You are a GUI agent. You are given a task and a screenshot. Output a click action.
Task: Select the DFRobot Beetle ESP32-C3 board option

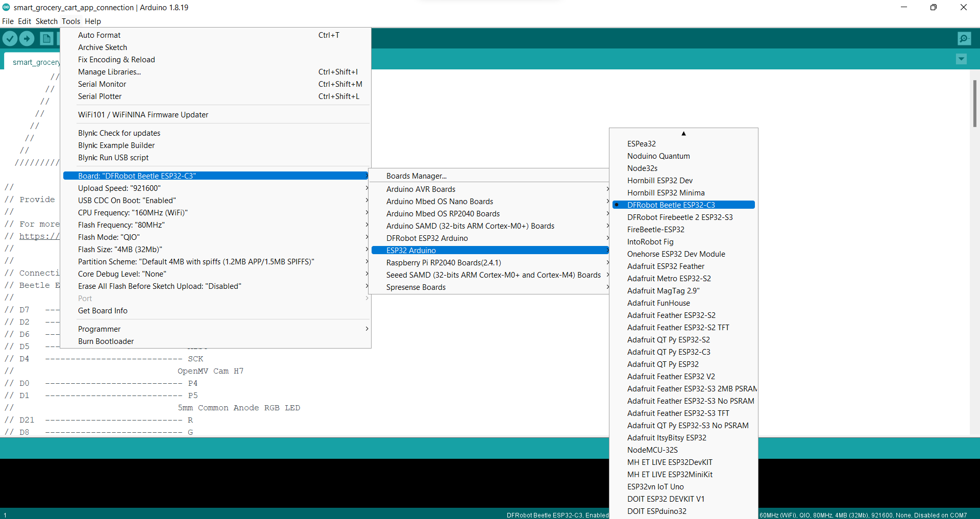671,205
